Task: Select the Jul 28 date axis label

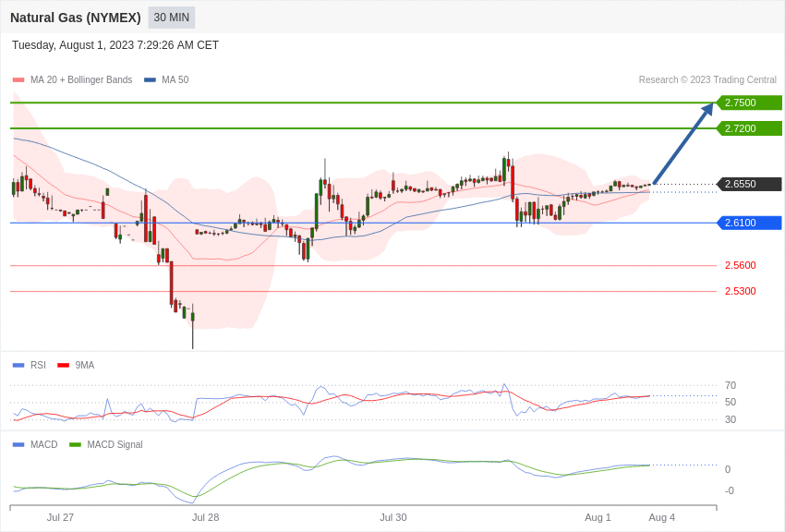Action: point(205,517)
